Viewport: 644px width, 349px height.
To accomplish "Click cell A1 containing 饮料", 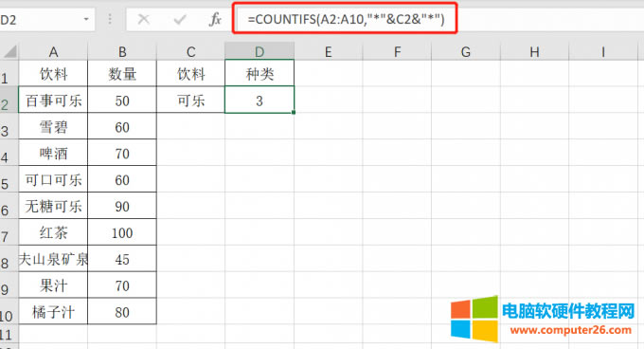I will 53,74.
